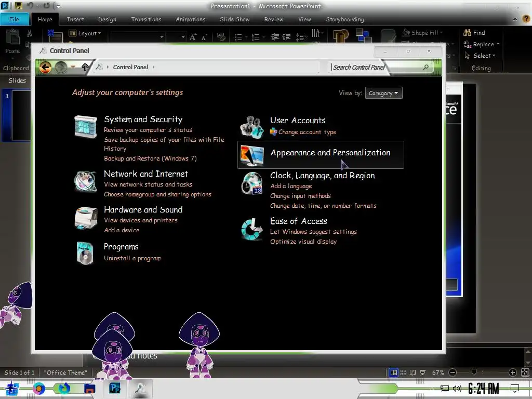The width and height of the screenshot is (532, 399).
Task: Click the Back arrow in Control Panel
Action: click(45, 67)
